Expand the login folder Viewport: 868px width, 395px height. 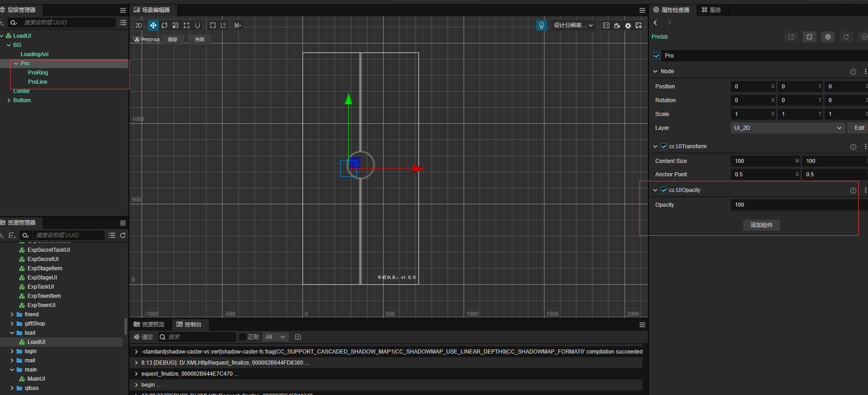click(x=12, y=351)
